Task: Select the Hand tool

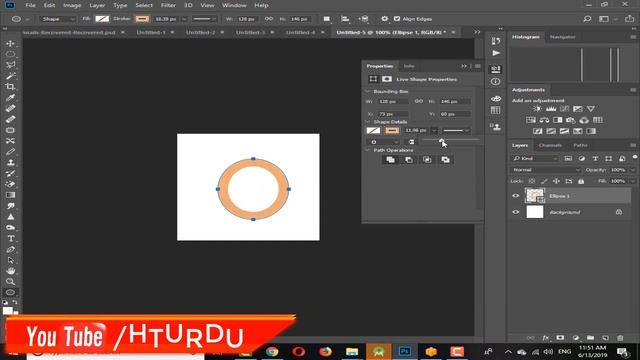Action: tap(10, 271)
